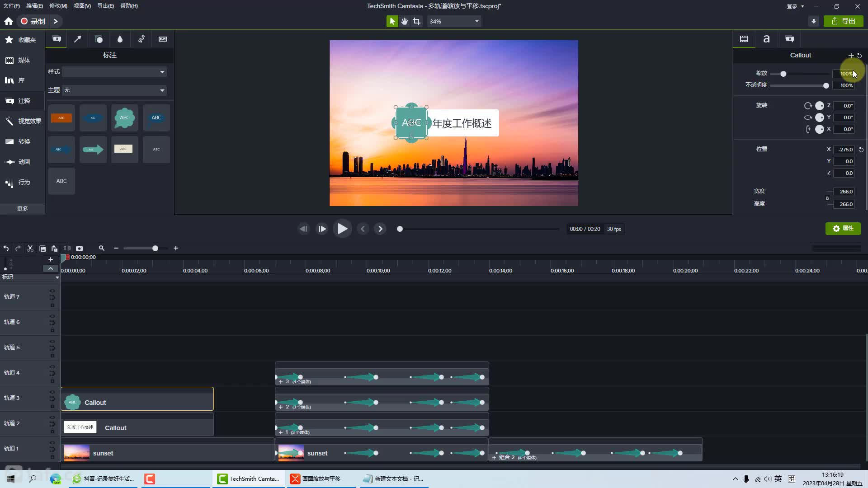Switch to 视觉效果 sidebar tab
868x488 pixels.
click(x=23, y=121)
